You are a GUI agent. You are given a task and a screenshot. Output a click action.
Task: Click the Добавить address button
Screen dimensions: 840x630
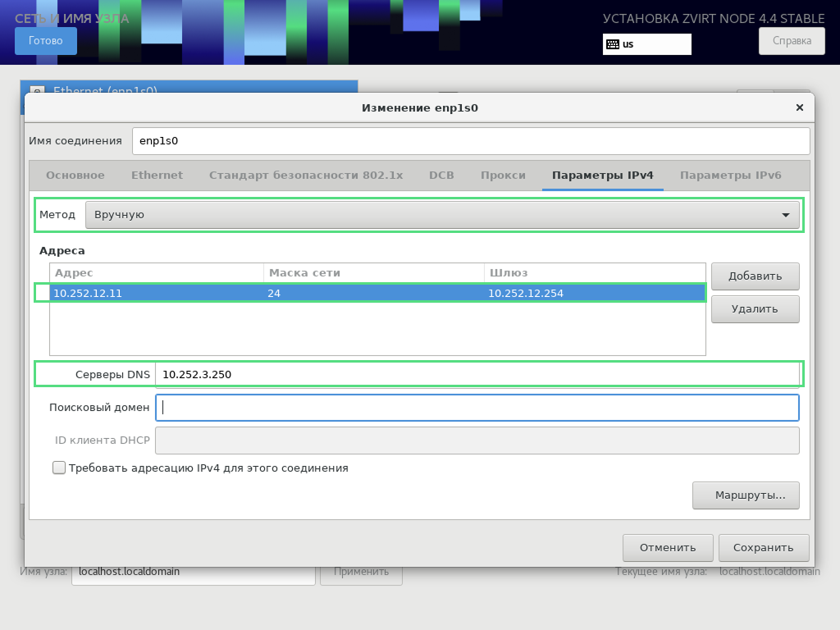pyautogui.click(x=756, y=276)
